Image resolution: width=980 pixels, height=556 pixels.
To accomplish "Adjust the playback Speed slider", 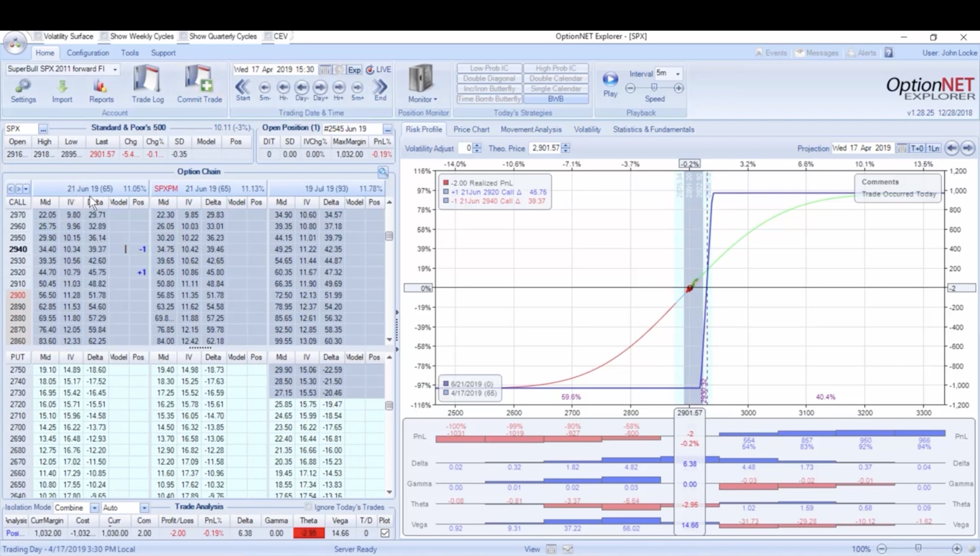I will (654, 88).
